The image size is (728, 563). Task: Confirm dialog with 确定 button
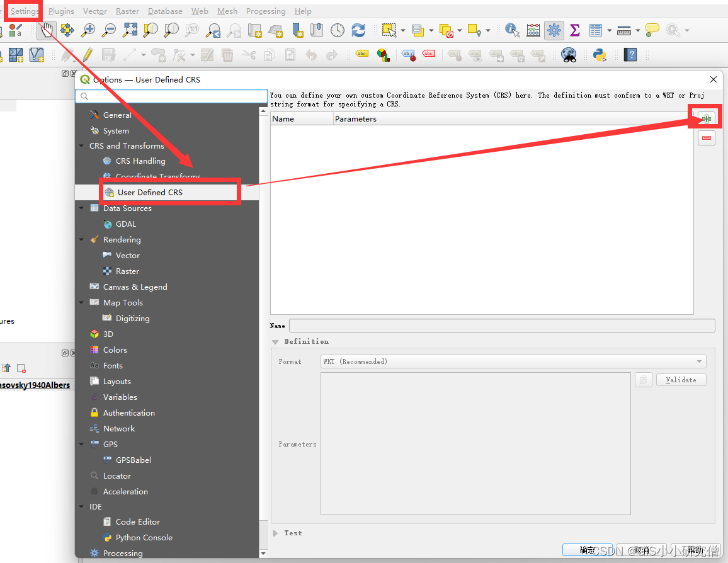point(588,550)
